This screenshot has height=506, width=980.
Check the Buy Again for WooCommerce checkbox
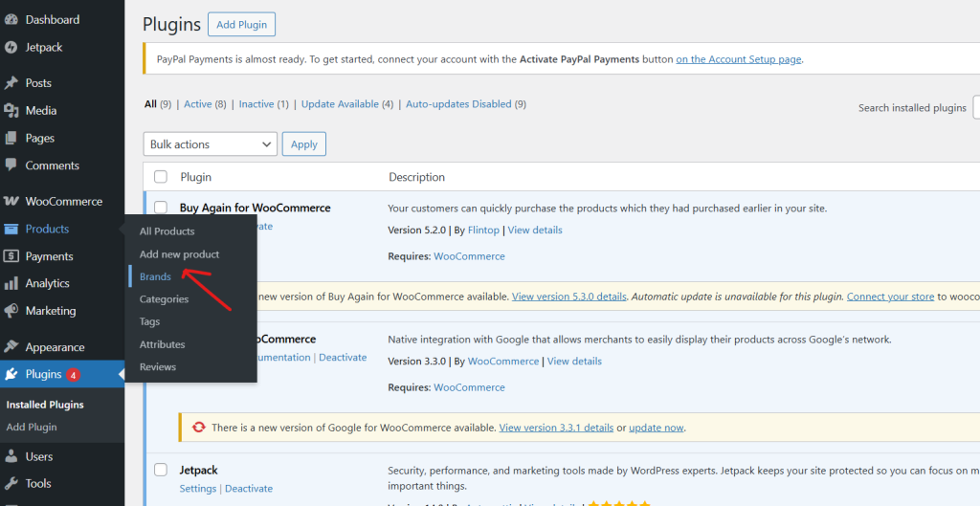(x=161, y=207)
